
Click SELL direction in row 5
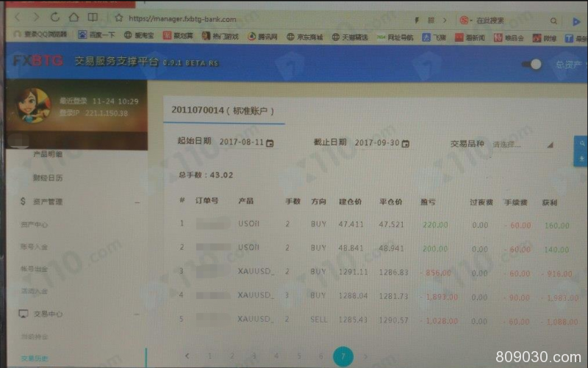click(319, 320)
